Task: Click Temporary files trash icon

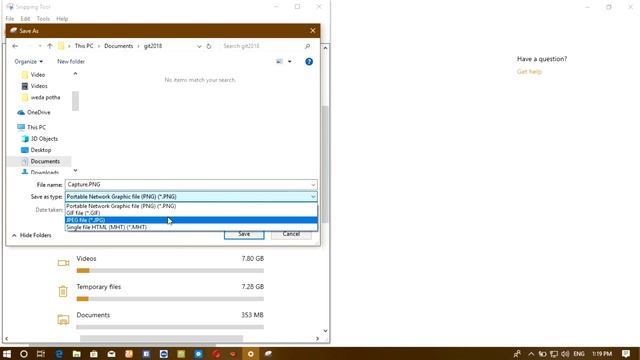Action: tap(63, 291)
